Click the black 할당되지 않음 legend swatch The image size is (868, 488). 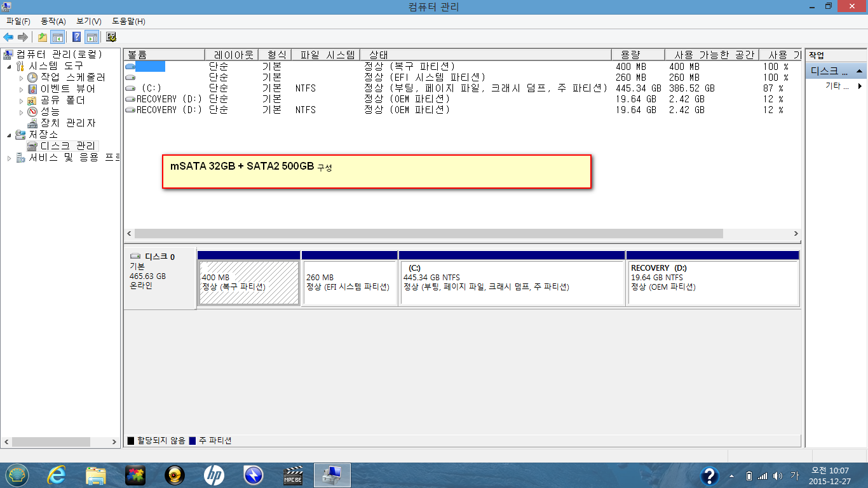click(131, 440)
